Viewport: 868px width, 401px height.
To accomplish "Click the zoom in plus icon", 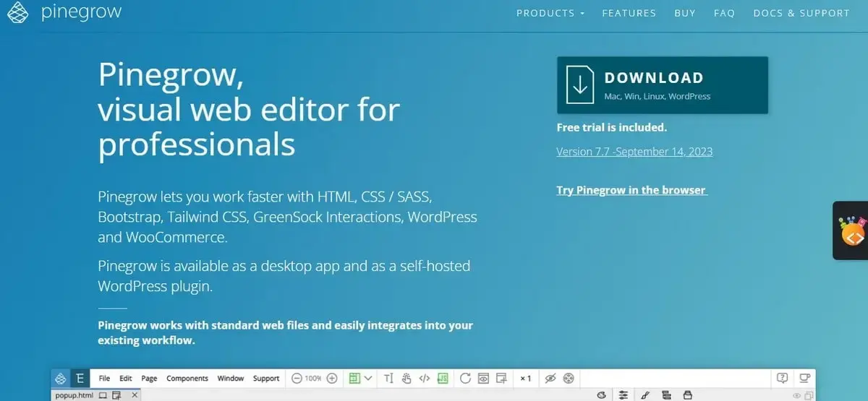I will pyautogui.click(x=332, y=379).
